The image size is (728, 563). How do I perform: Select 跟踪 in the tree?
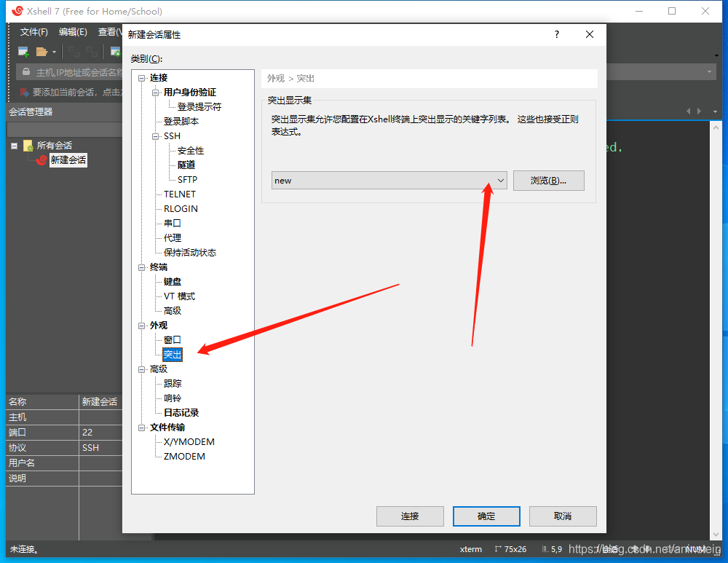(173, 383)
